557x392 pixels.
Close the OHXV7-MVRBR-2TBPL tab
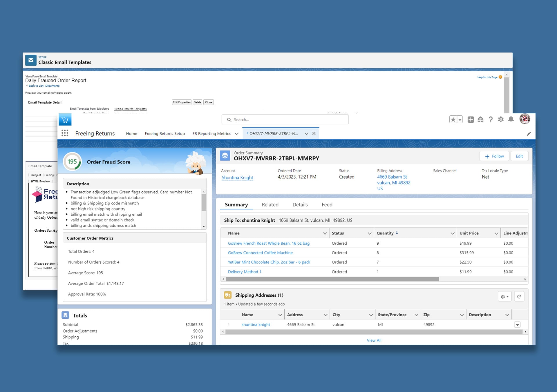click(x=314, y=134)
